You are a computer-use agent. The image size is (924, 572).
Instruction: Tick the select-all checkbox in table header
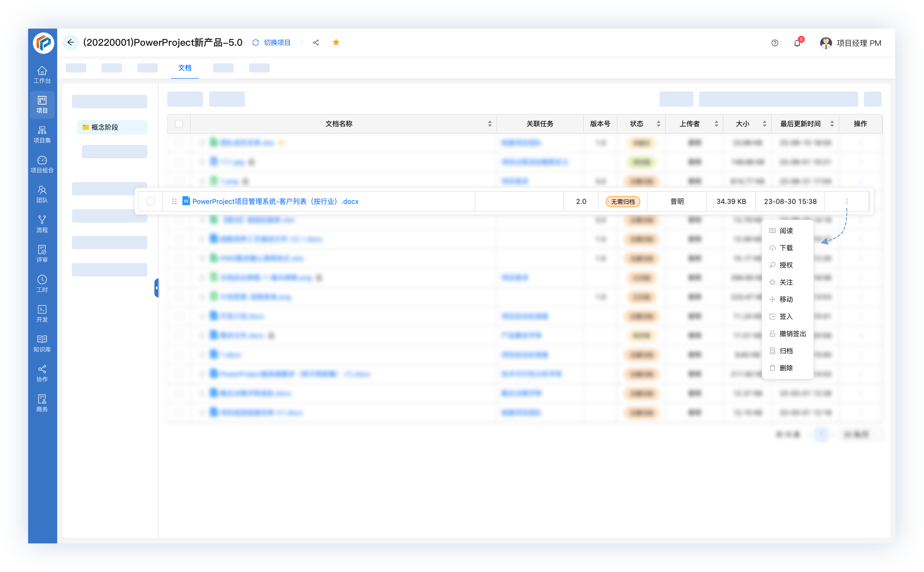[179, 124]
